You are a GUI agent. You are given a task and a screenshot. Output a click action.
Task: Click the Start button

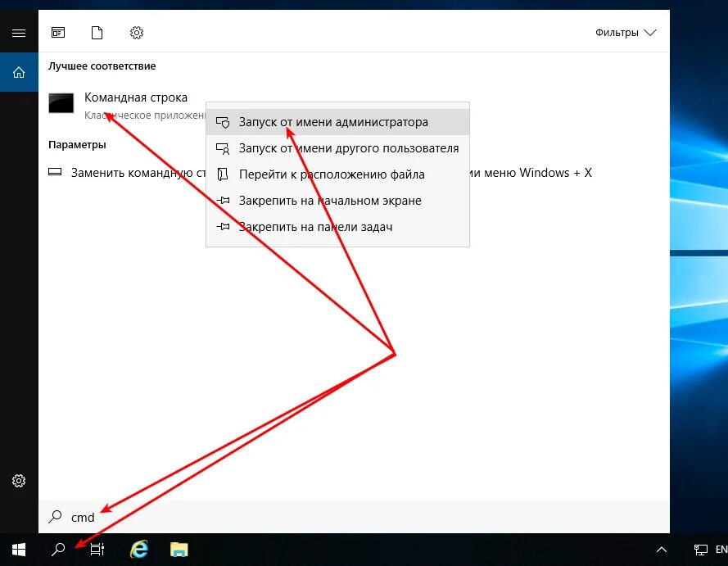(18, 549)
